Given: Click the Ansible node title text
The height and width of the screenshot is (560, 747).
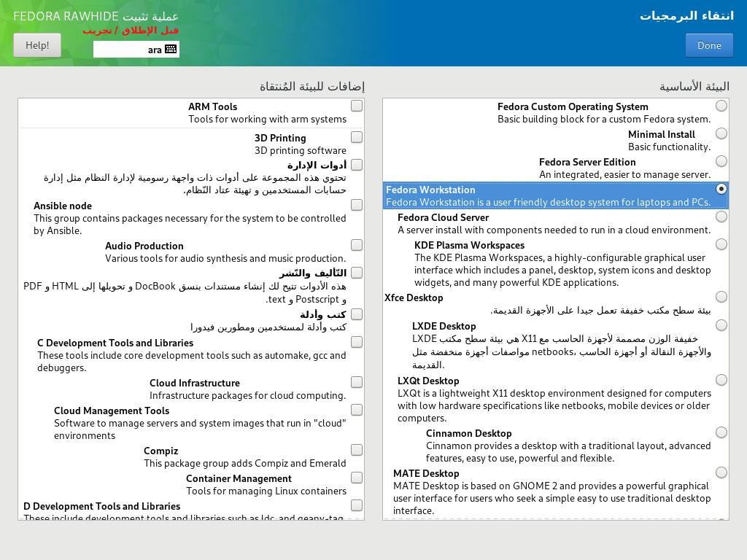Looking at the screenshot, I should pos(63,206).
